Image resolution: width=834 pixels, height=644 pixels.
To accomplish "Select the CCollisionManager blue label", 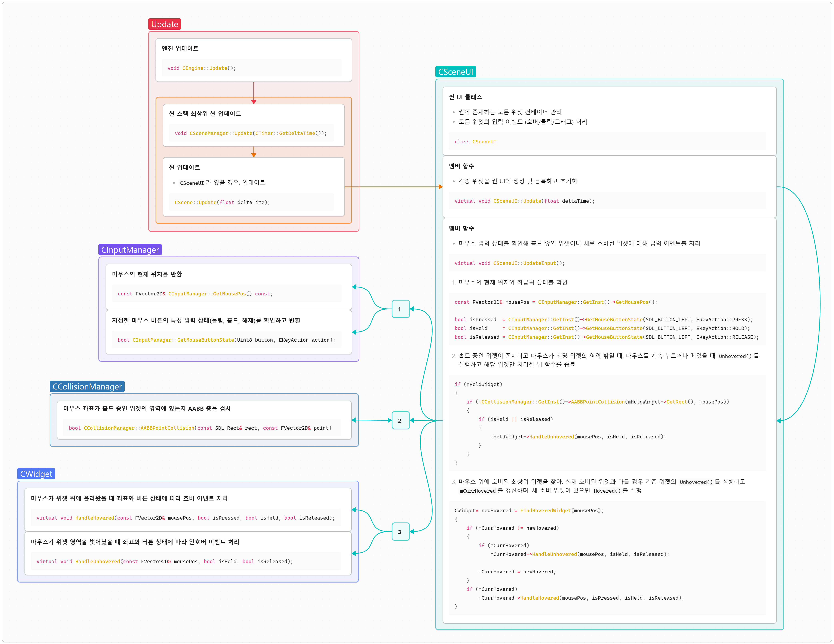I will coord(87,386).
